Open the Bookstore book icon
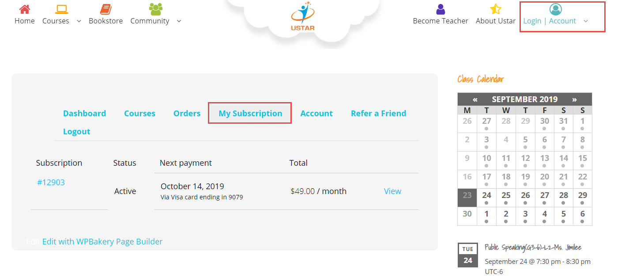The height and width of the screenshot is (278, 644). click(x=106, y=9)
